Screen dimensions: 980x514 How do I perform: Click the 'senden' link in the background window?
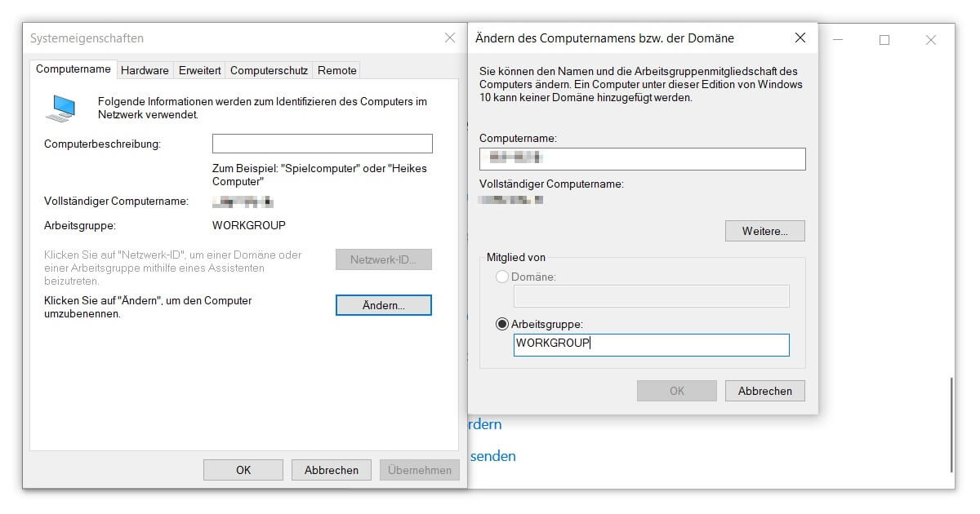point(491,456)
